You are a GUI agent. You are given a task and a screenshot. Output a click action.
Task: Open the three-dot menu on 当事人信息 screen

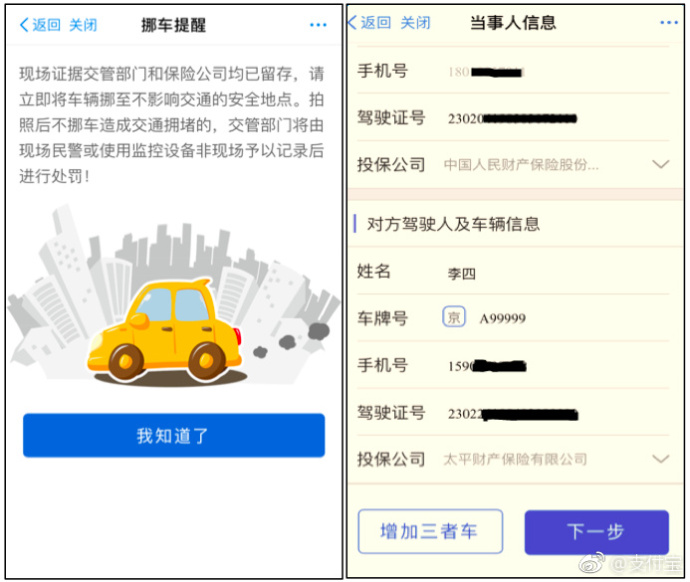pos(669,22)
